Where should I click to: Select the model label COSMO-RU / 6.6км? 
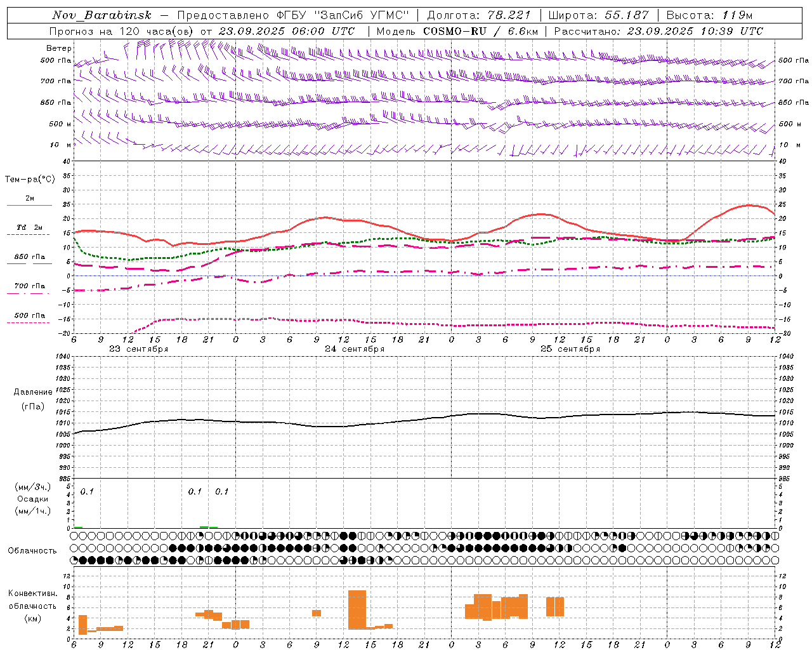coord(480,31)
